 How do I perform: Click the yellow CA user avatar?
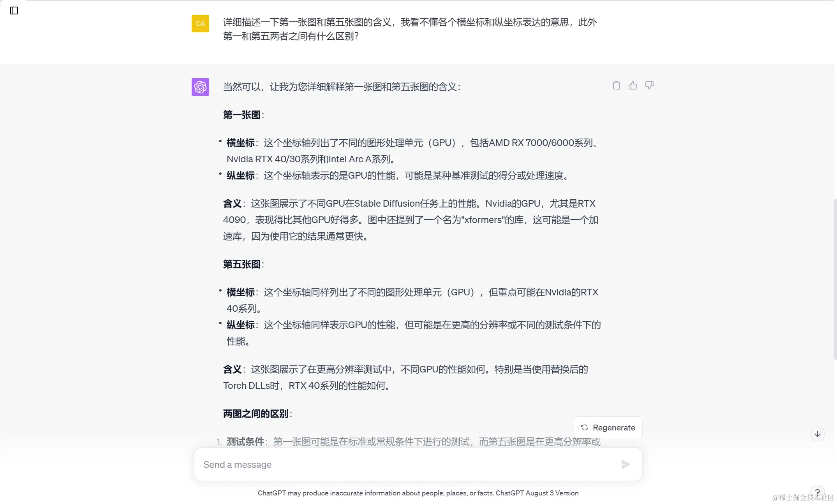click(200, 23)
